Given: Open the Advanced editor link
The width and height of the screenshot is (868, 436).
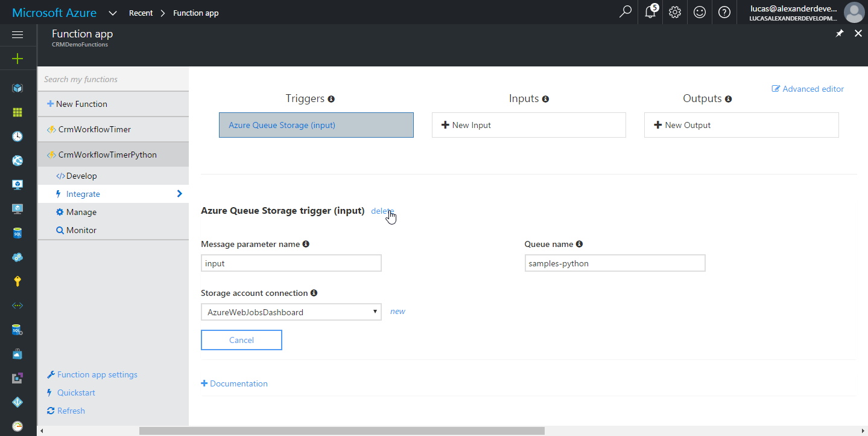Looking at the screenshot, I should (x=808, y=89).
